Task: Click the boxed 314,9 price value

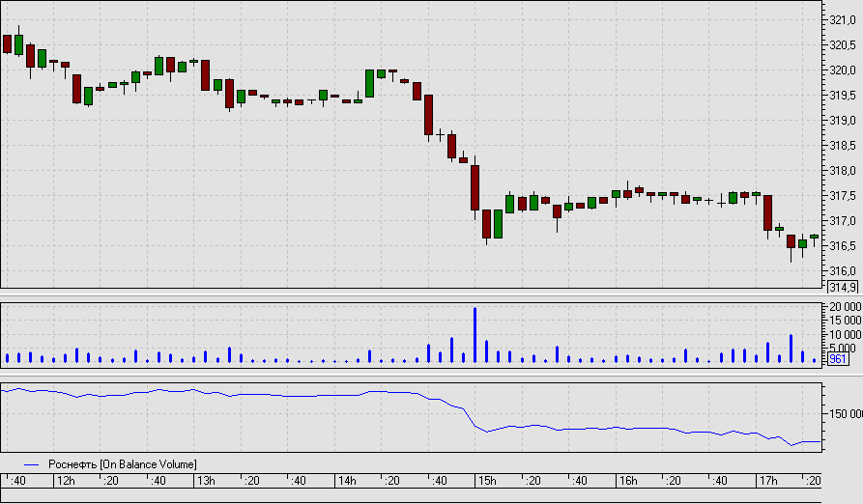Action: pos(843,287)
